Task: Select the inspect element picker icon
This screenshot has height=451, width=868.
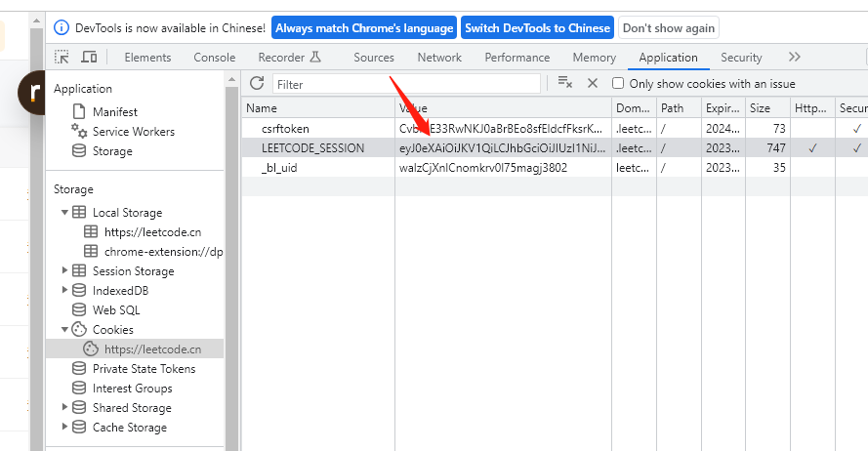Action: pos(62,57)
